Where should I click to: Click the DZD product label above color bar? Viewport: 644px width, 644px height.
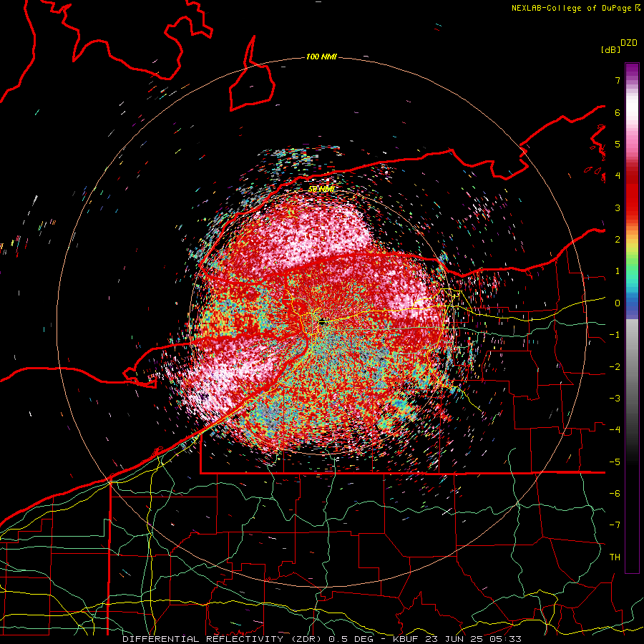tap(628, 43)
